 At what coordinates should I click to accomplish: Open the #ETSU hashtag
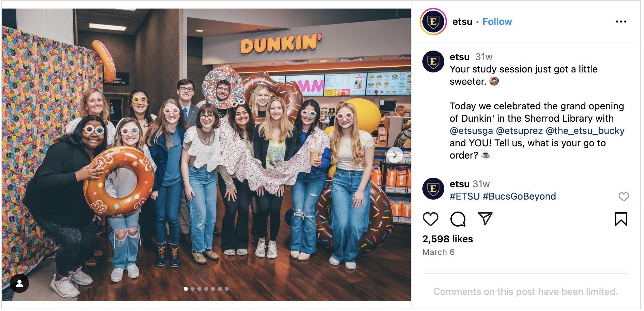[x=465, y=196]
